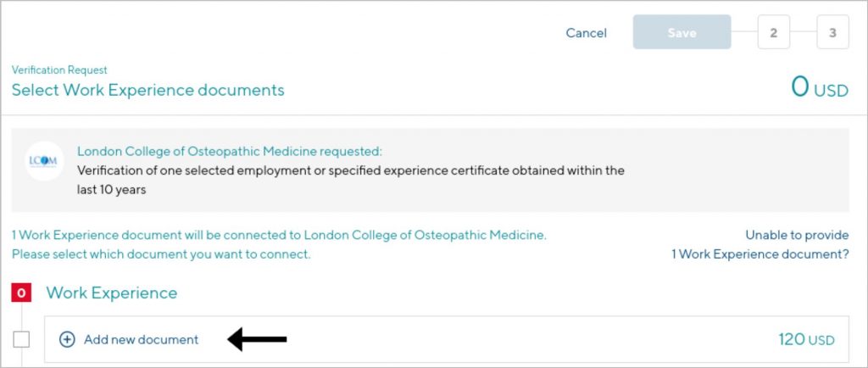This screenshot has width=868, height=368.
Task: Cancel the verification request
Action: click(x=587, y=33)
